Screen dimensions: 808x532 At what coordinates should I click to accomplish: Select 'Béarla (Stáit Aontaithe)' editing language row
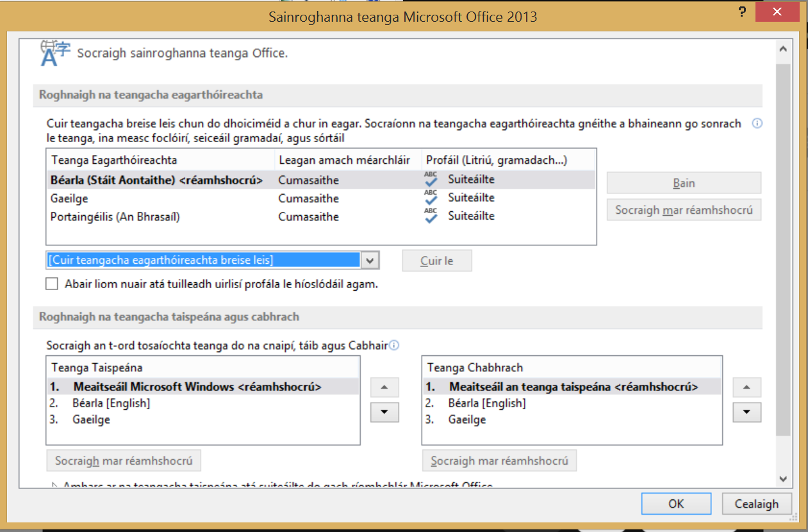pos(321,180)
